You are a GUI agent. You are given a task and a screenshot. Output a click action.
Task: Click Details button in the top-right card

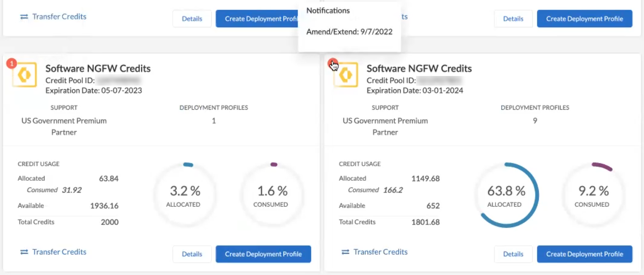click(x=513, y=19)
